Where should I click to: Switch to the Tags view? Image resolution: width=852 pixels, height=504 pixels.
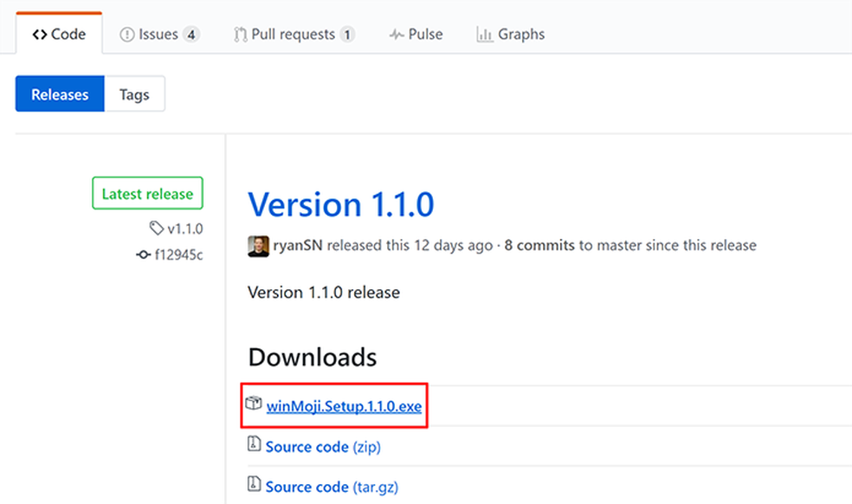tap(134, 94)
